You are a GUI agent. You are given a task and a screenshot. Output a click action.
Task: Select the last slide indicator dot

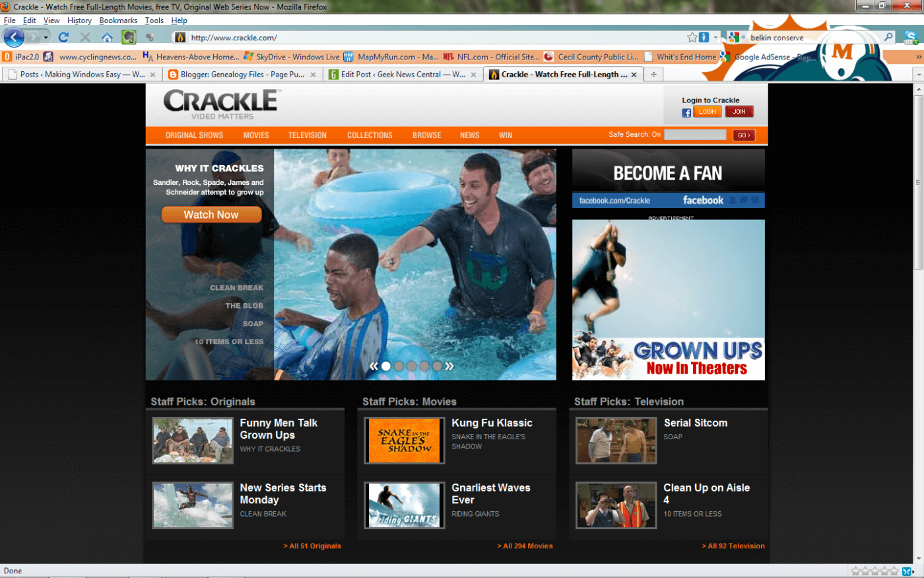(437, 366)
